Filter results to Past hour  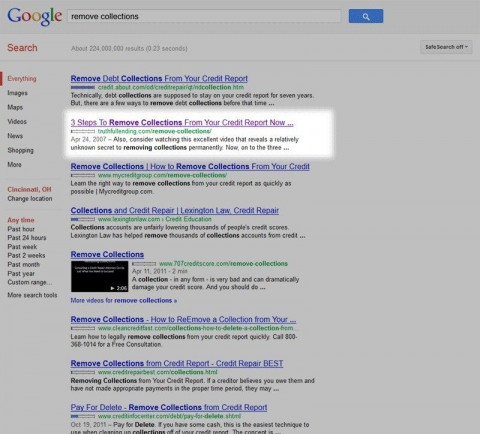pyautogui.click(x=21, y=229)
